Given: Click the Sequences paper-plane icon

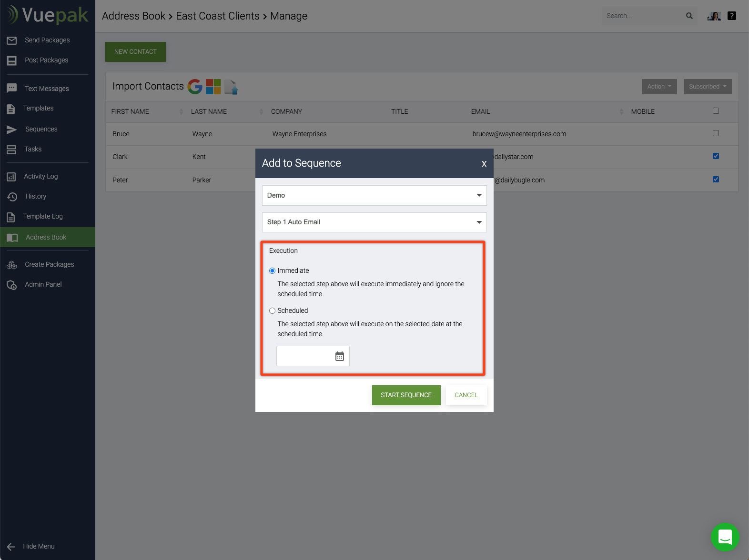Looking at the screenshot, I should pos(12,130).
